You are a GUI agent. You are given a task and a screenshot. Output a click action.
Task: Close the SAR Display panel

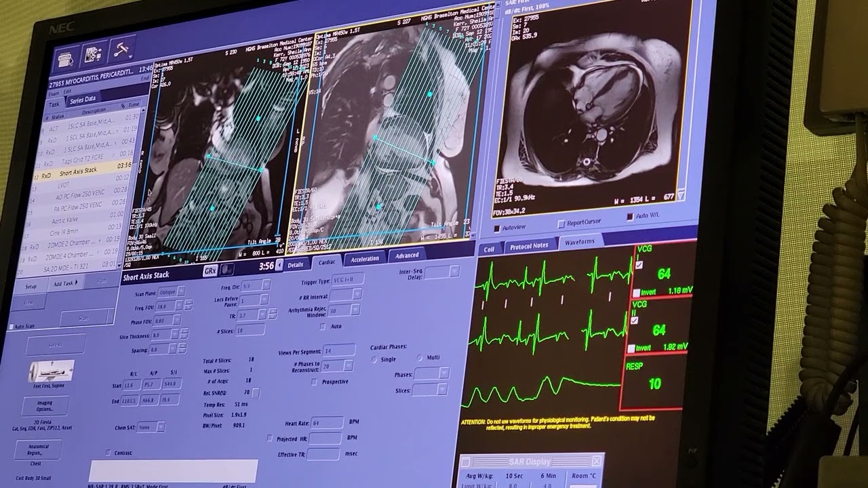[595, 461]
